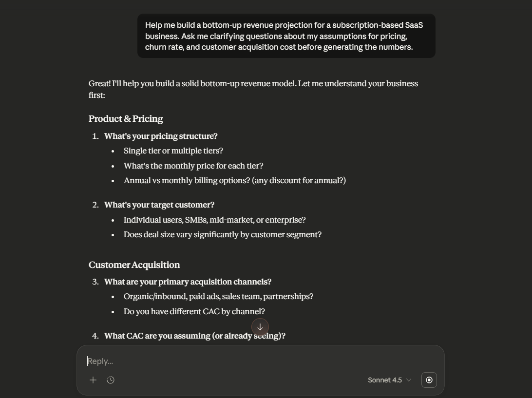Click the target customer question item
This screenshot has height=398, width=532.
click(x=159, y=205)
